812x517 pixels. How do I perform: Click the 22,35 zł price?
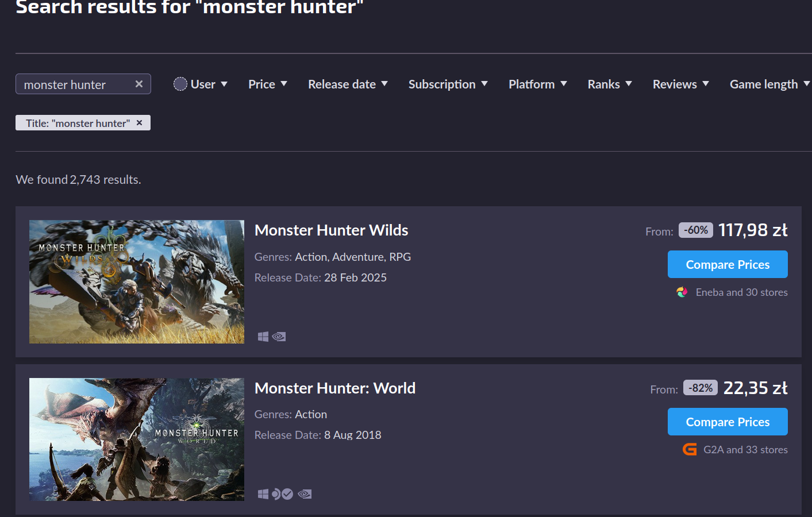pyautogui.click(x=755, y=388)
